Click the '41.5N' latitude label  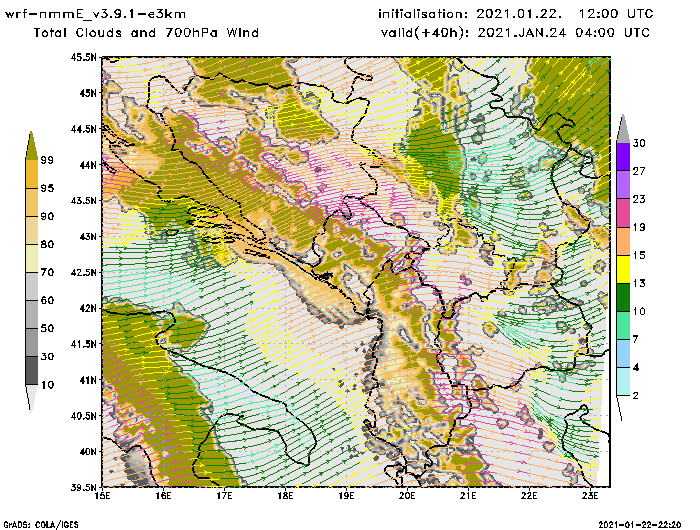point(83,344)
